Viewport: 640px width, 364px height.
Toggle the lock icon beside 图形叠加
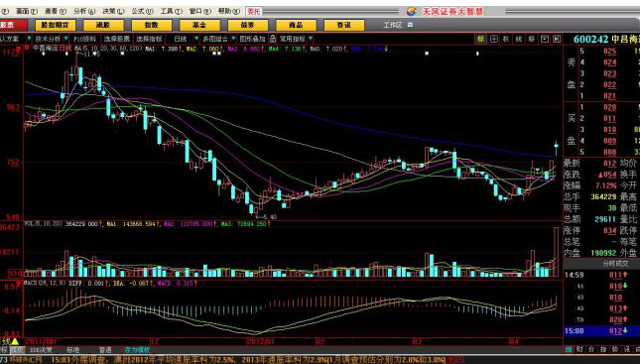272,39
